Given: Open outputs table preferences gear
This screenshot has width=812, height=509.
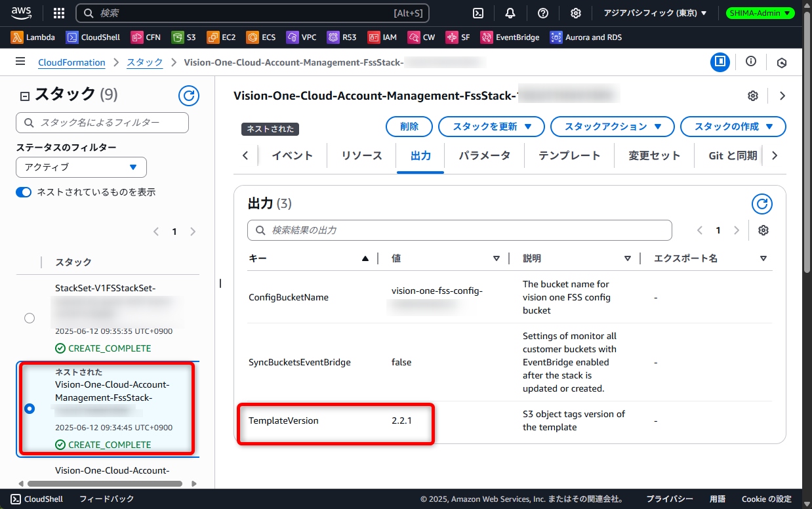Looking at the screenshot, I should (x=763, y=230).
